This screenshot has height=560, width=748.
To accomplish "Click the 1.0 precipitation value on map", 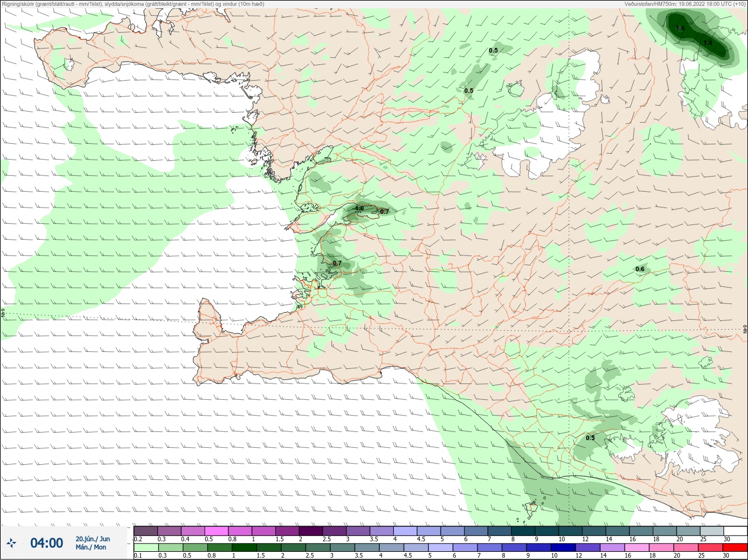I will (359, 209).
